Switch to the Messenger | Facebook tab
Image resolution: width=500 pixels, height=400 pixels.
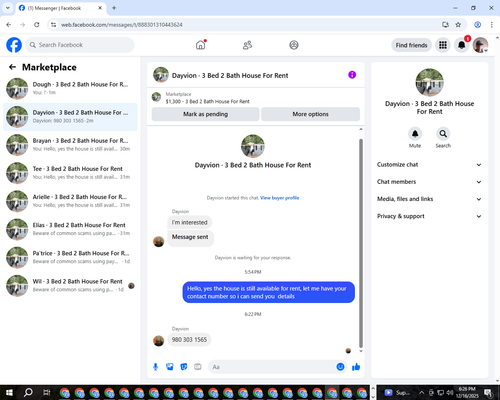61,8
